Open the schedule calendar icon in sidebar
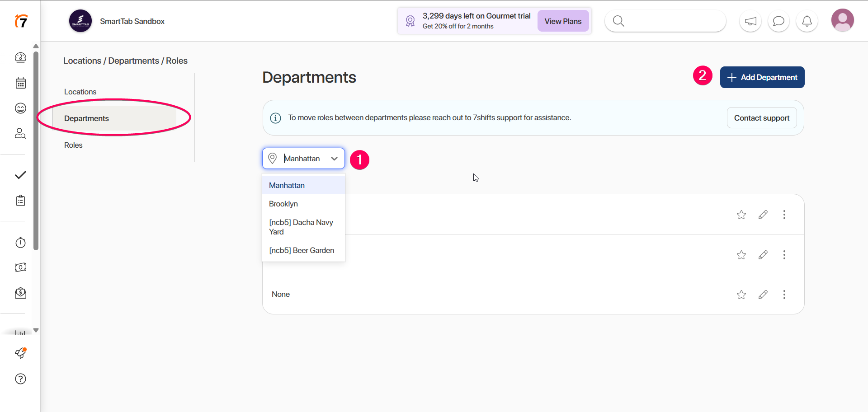The image size is (868, 412). coord(21,83)
